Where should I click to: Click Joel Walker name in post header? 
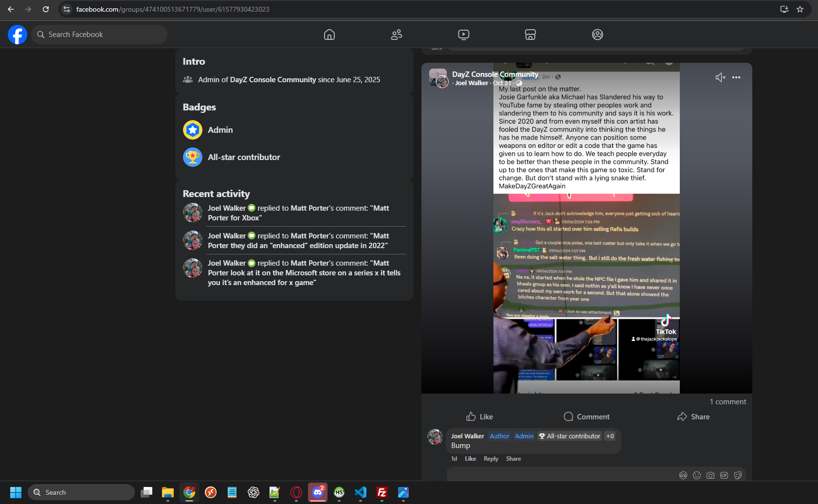(x=472, y=83)
